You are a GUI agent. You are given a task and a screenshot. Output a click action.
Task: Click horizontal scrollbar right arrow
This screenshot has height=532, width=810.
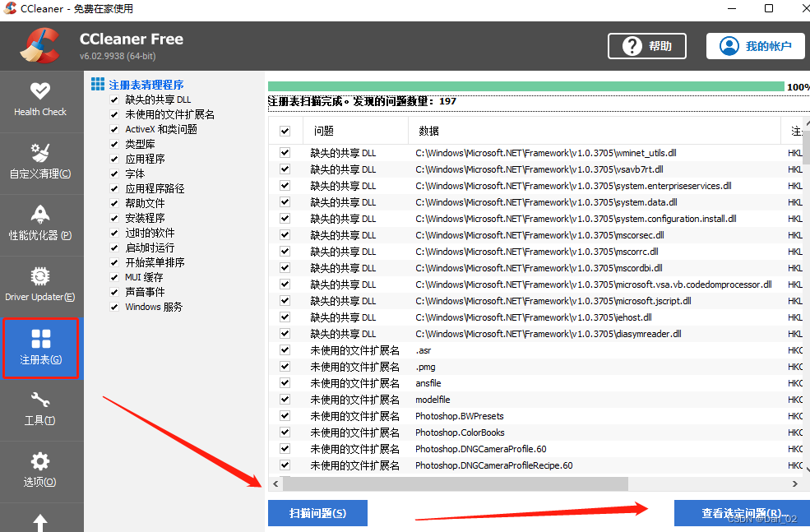tap(795, 484)
